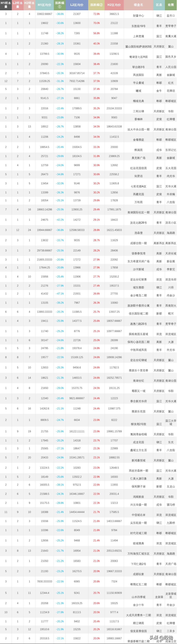The width and height of the screenshot is (177, 644).
Task: Select the 宇众曼城 cell
Action: pos(138,83)
